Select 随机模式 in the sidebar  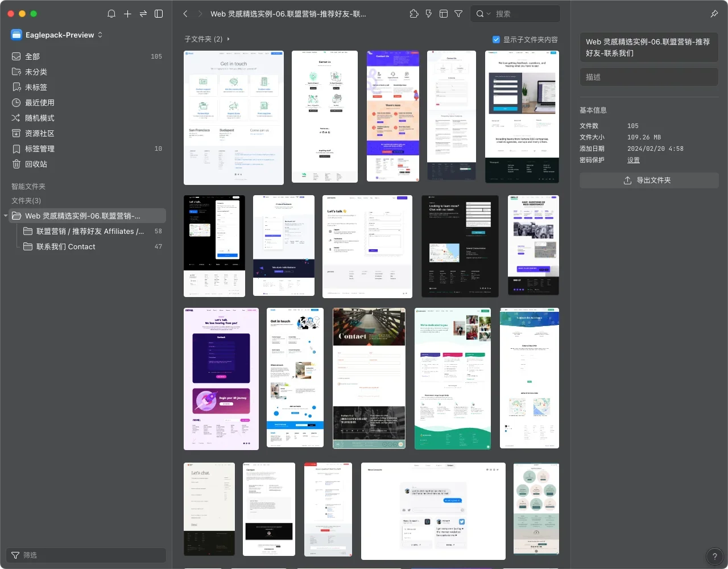pos(40,118)
